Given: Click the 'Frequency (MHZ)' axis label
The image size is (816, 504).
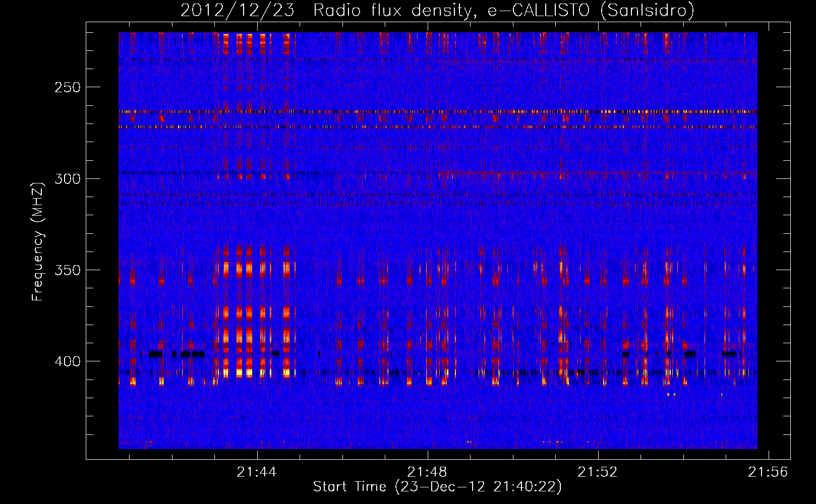Looking at the screenshot, I should 38,241.
